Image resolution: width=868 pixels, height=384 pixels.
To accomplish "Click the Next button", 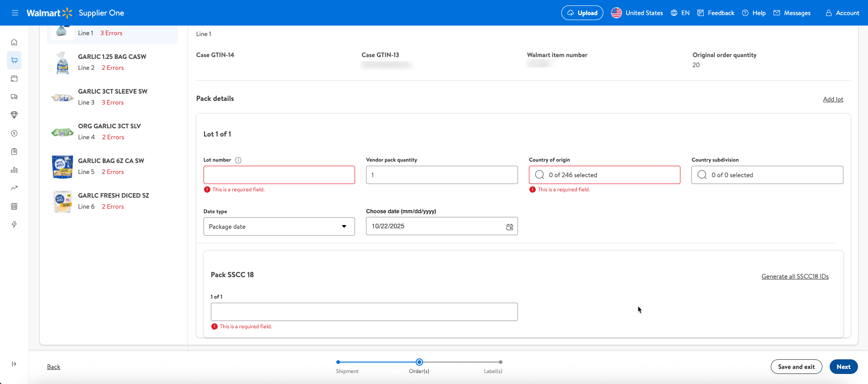I will tap(843, 367).
